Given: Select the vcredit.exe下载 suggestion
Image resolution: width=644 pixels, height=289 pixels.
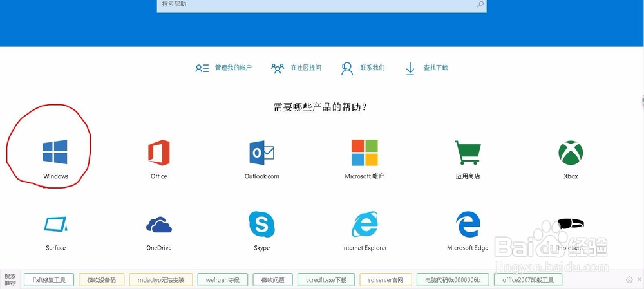Looking at the screenshot, I should 327,280.
